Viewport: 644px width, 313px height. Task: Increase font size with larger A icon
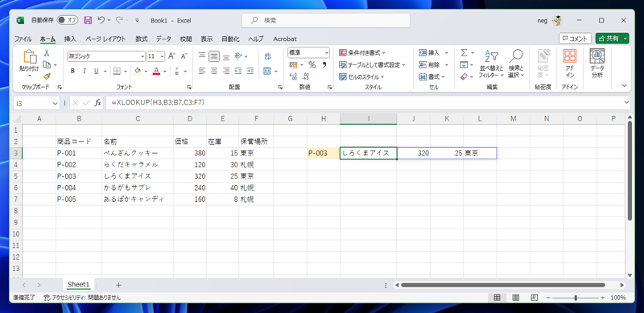pyautogui.click(x=171, y=56)
